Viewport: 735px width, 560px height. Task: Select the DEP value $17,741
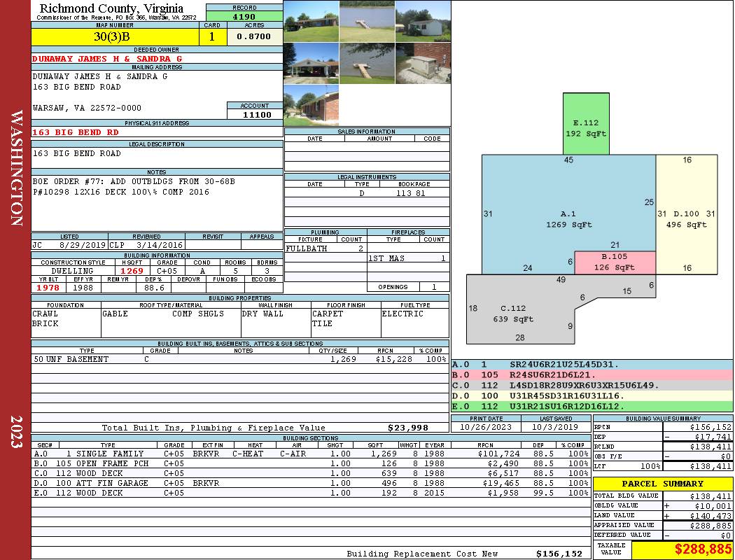pyautogui.click(x=713, y=437)
